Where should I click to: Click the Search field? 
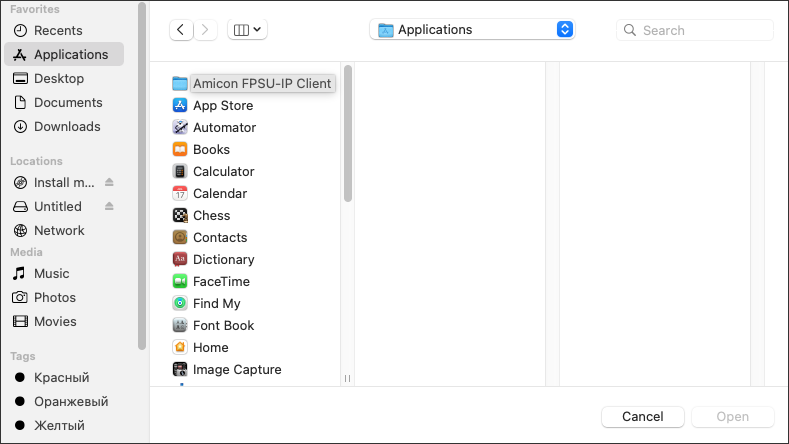(x=694, y=30)
